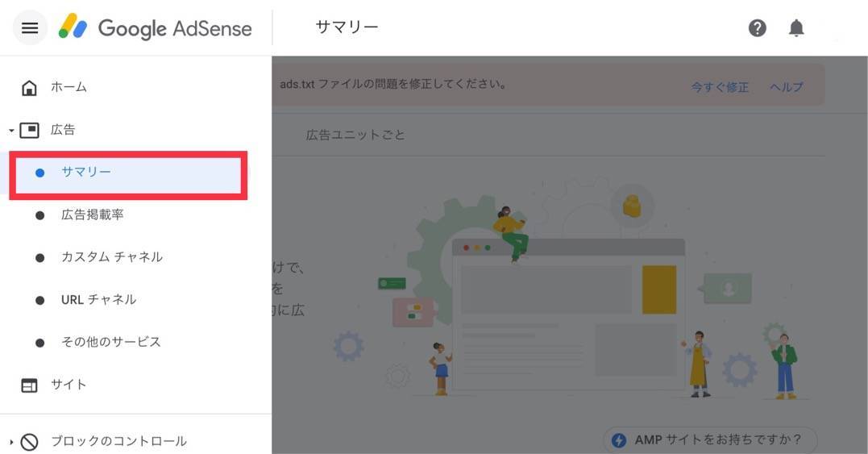Click the bullet beside その他のサービス
This screenshot has height=454, width=868.
tap(39, 344)
